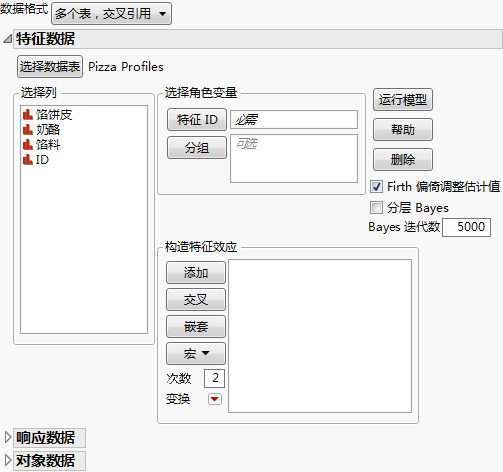Open 帮助 help

(403, 130)
